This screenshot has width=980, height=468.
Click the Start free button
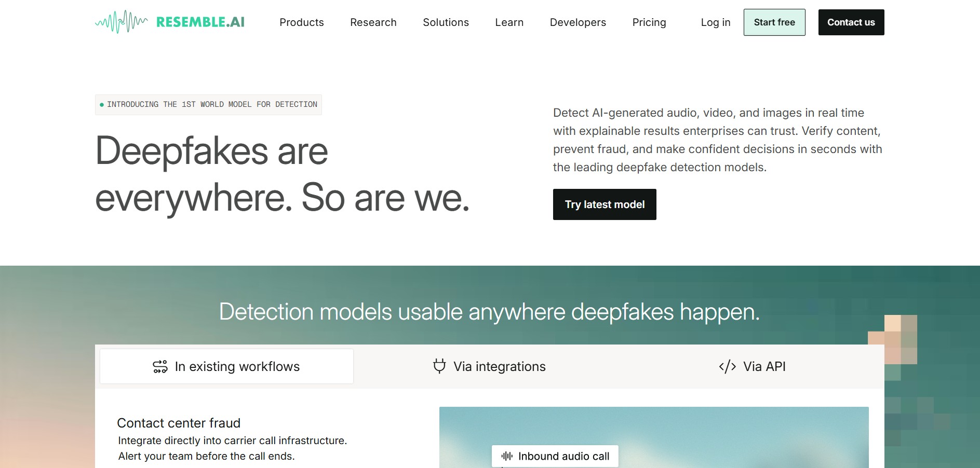coord(774,22)
